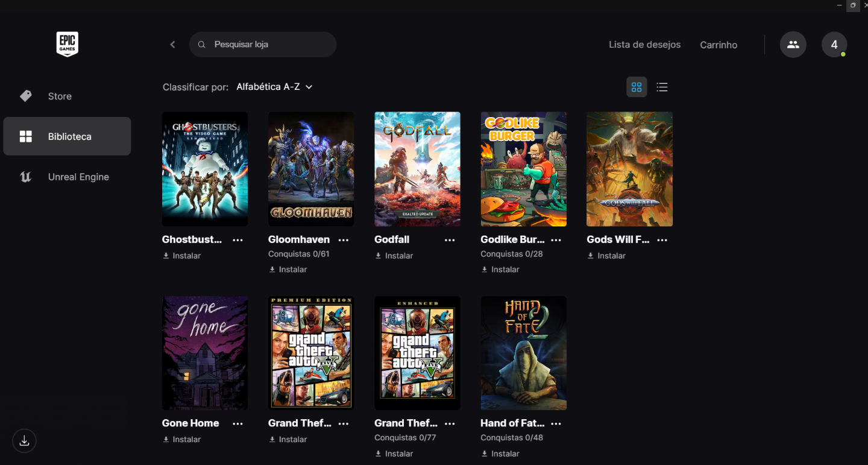Switch to grid view
The width and height of the screenshot is (868, 465).
click(x=637, y=87)
